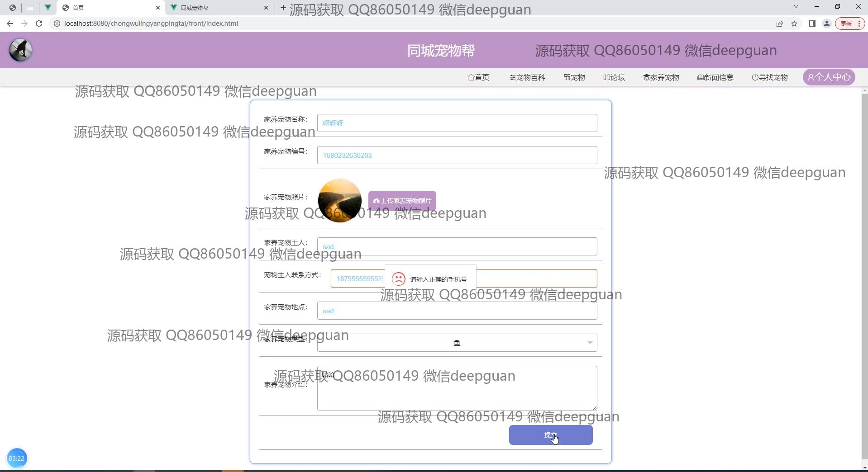Open the browser profile avatar icon
This screenshot has height=472, width=868.
pos(826,24)
